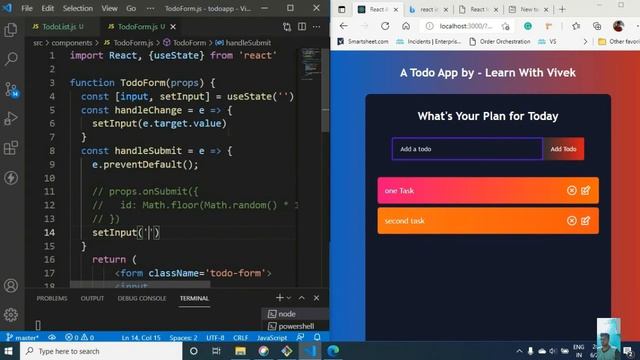
Task: Show more menu items ellipsis in title bar
Action: (151, 8)
